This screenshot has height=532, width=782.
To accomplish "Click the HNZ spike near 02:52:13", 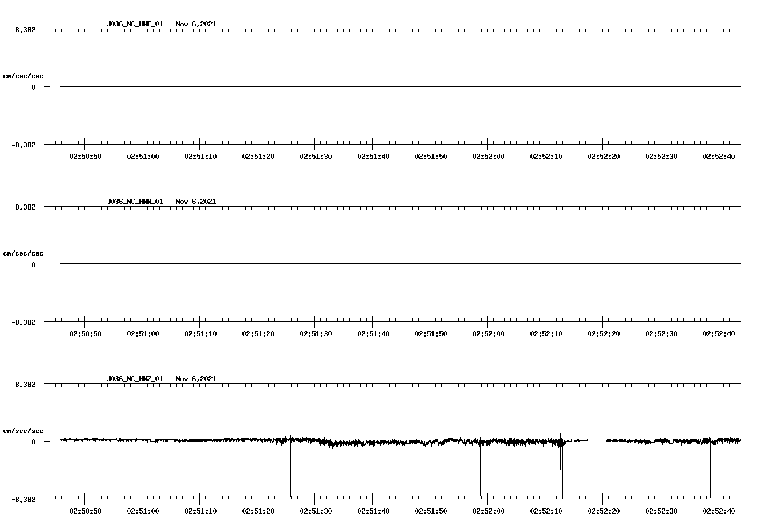I will [x=561, y=465].
